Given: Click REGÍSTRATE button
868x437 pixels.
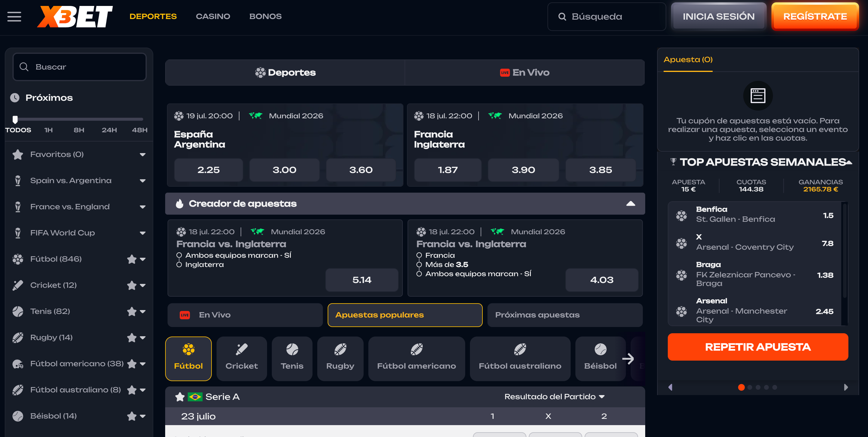Looking at the screenshot, I should click(815, 17).
